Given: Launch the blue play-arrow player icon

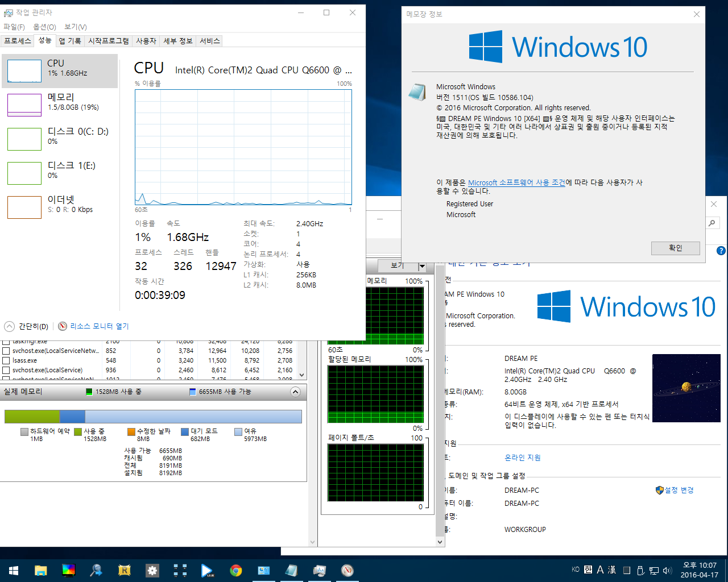Looking at the screenshot, I should [208, 570].
